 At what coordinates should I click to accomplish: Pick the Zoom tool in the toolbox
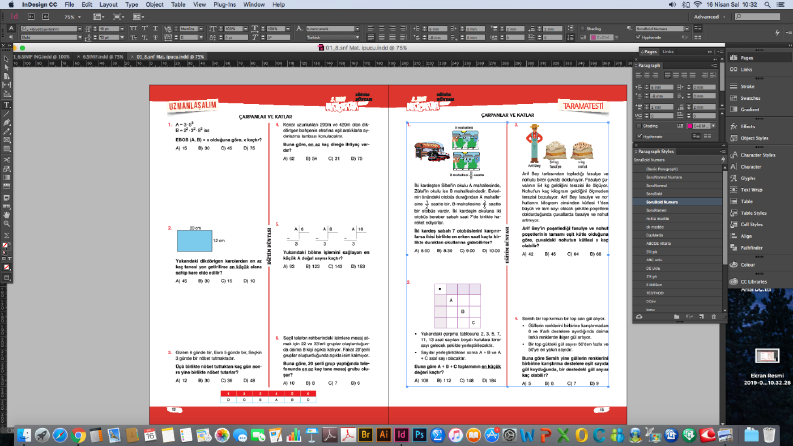coord(6,224)
